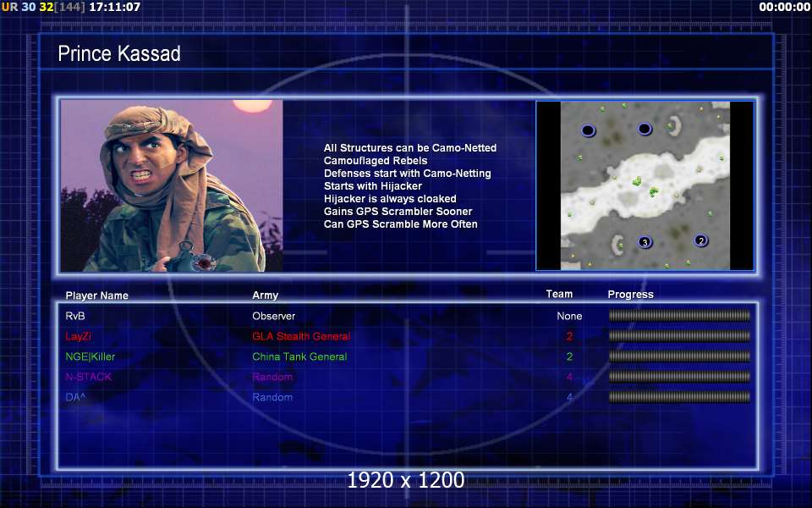The image size is (812, 508).
Task: Select player name LayZi
Action: pyautogui.click(x=78, y=336)
